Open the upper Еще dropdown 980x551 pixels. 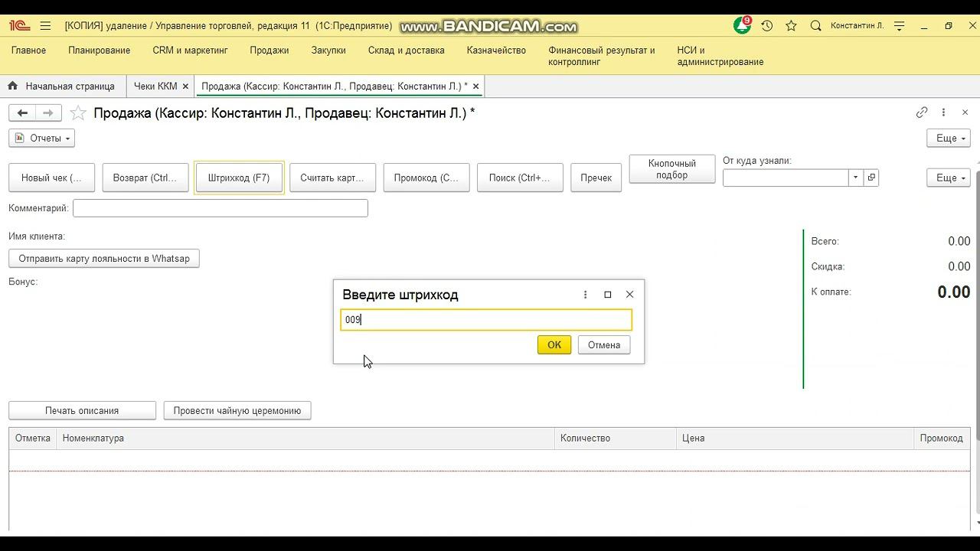[949, 139]
